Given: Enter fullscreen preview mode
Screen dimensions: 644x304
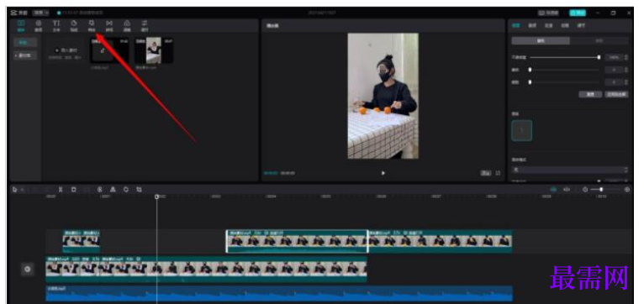Looking at the screenshot, I should pyautogui.click(x=499, y=173).
